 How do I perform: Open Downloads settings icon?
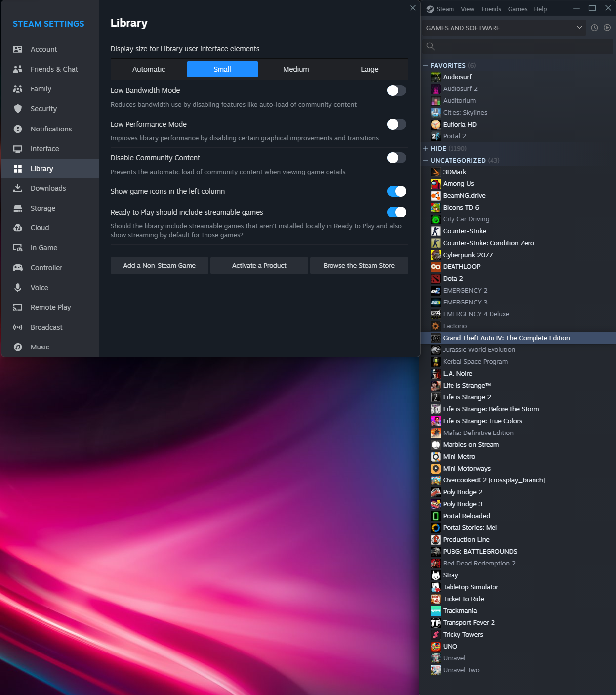(18, 188)
